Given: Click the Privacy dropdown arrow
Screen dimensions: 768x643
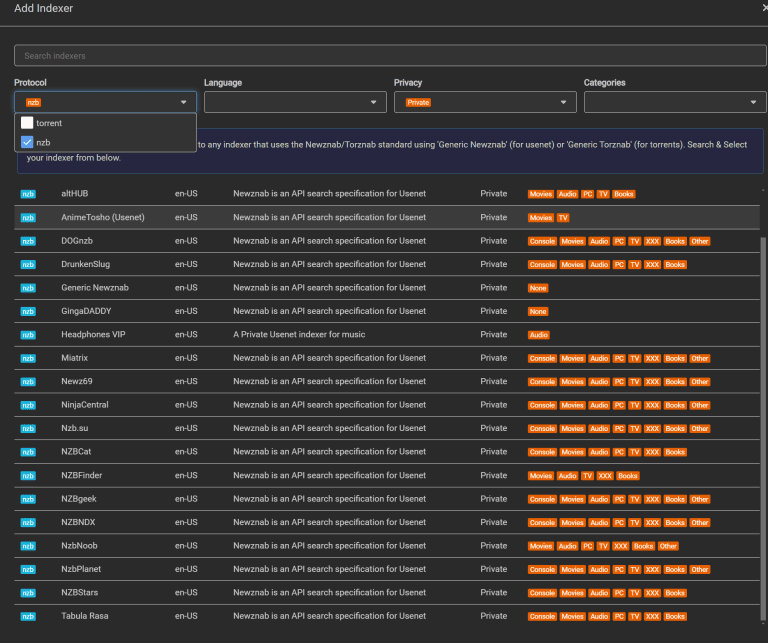Looking at the screenshot, I should [564, 102].
